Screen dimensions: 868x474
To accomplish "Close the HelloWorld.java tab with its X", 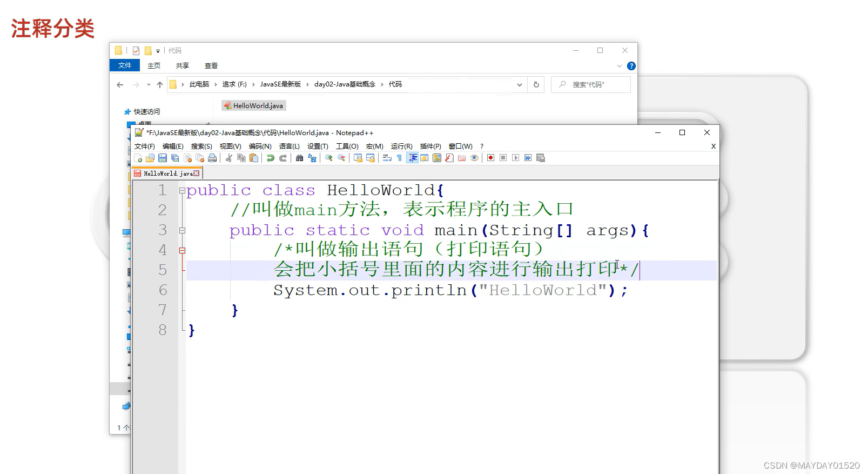I will 197,173.
